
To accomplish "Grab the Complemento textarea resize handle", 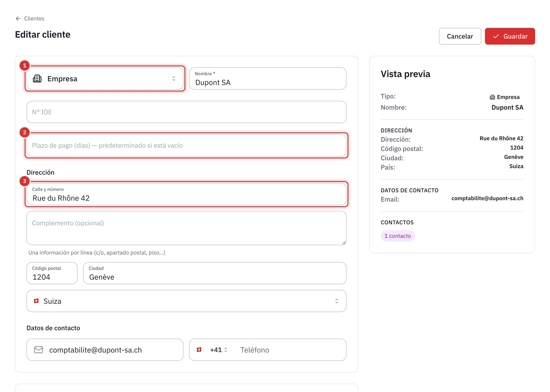I will point(344,243).
